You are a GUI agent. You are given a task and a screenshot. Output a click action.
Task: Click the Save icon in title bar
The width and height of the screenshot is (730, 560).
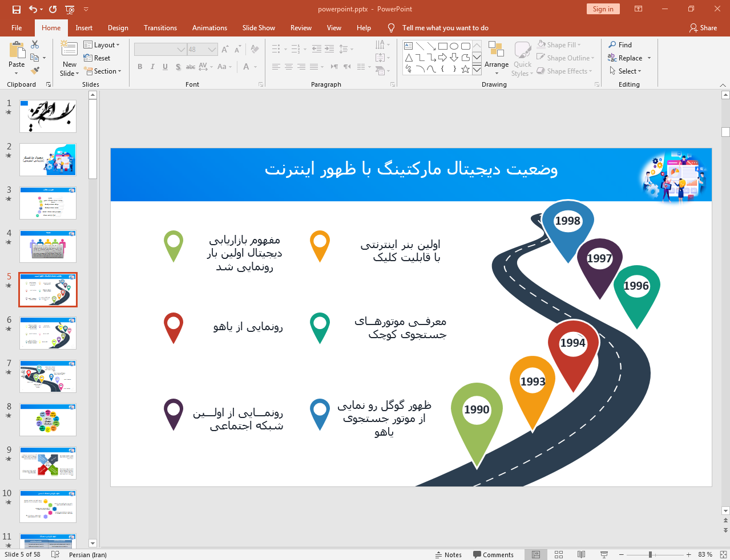coord(16,9)
